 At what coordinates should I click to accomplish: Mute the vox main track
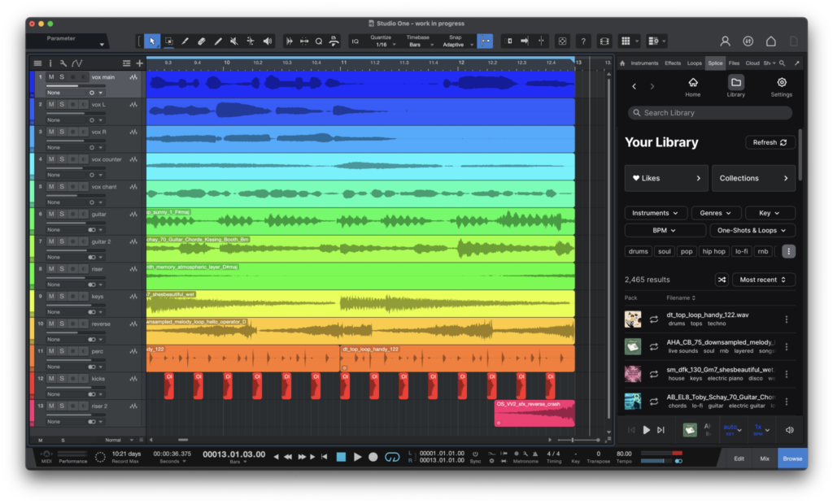point(51,77)
